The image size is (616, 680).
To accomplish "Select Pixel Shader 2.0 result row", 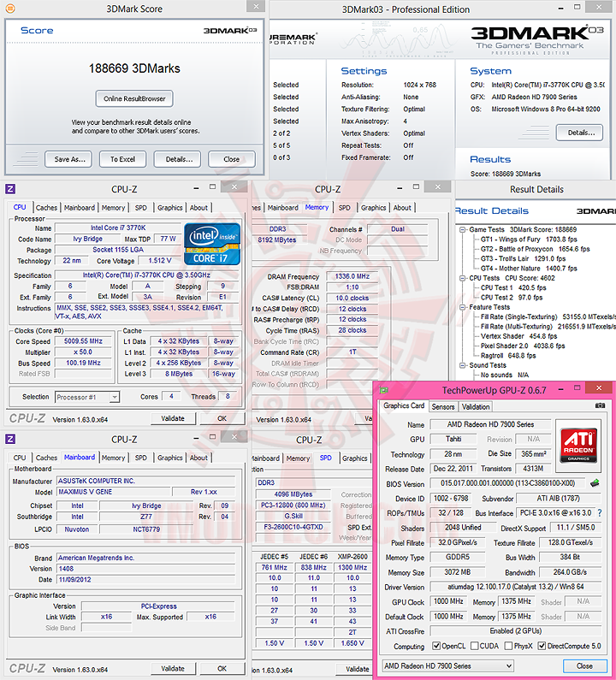I will (523, 346).
